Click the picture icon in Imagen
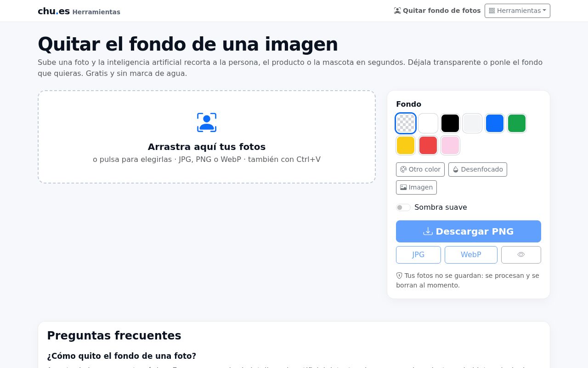The image size is (588, 368). (403, 187)
